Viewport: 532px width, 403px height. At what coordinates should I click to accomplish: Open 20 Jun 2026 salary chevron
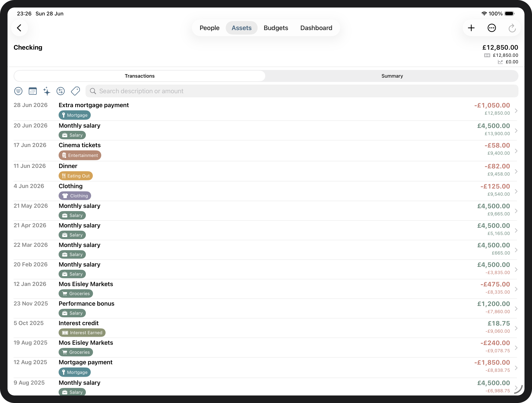click(516, 131)
